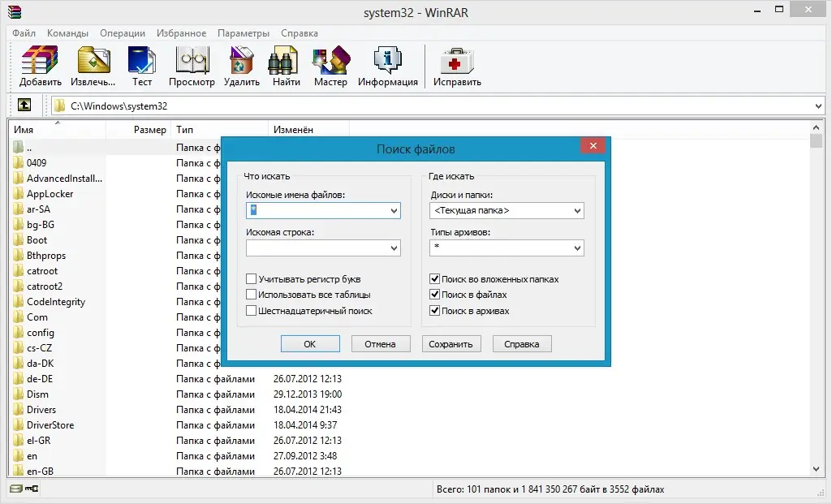Viewport: 832px width, 504px height.
Task: Open the Справка menu
Action: point(300,33)
